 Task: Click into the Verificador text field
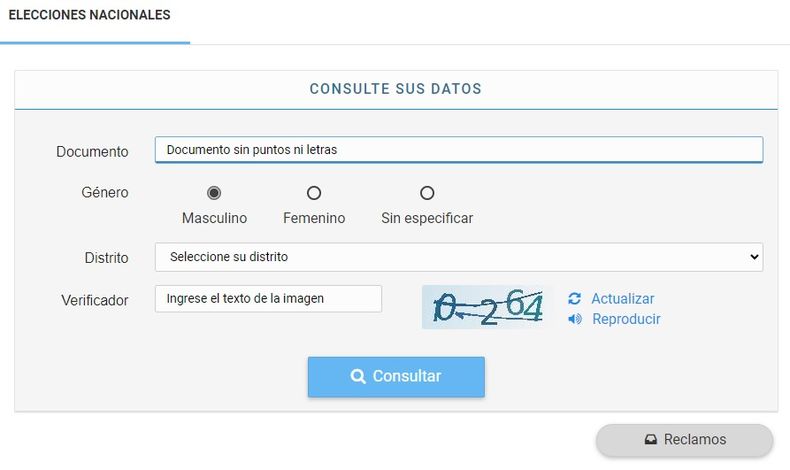click(x=268, y=299)
